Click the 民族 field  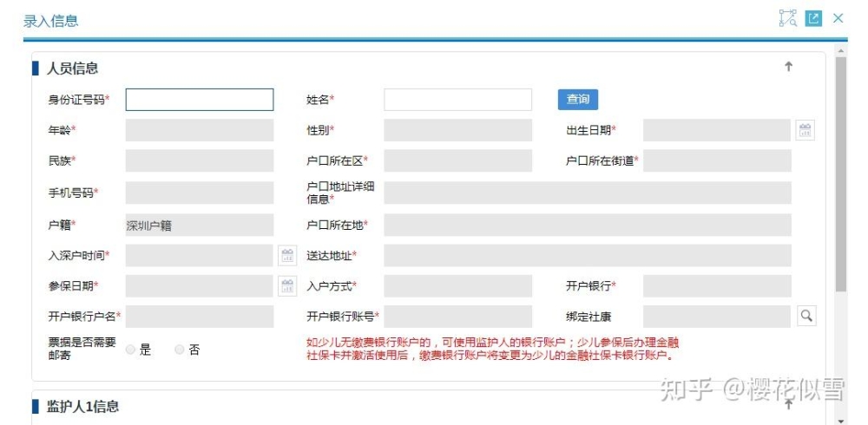[200, 160]
